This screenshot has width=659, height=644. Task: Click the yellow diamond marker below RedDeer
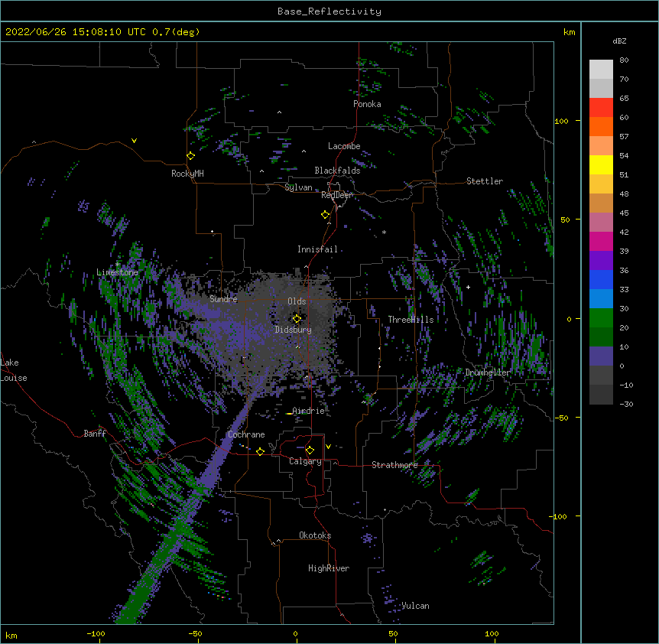[x=325, y=215]
